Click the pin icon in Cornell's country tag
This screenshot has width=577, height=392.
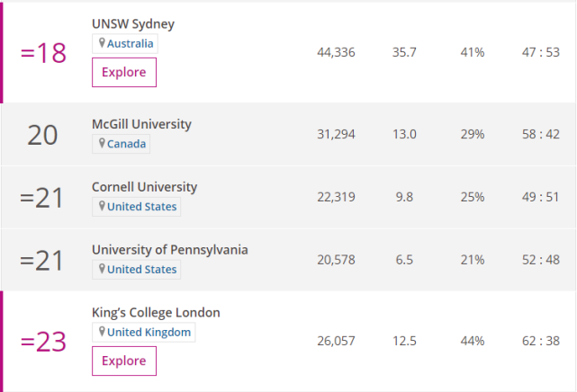pos(102,207)
